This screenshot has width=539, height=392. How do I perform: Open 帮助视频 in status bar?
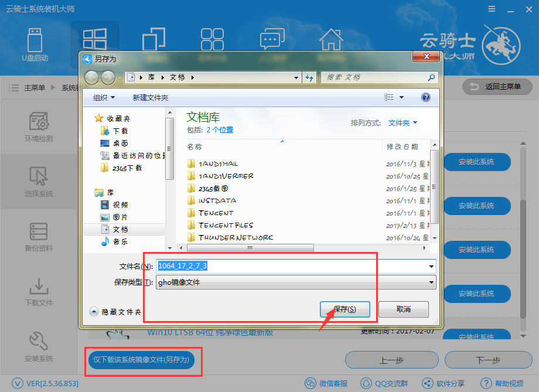pos(502,383)
